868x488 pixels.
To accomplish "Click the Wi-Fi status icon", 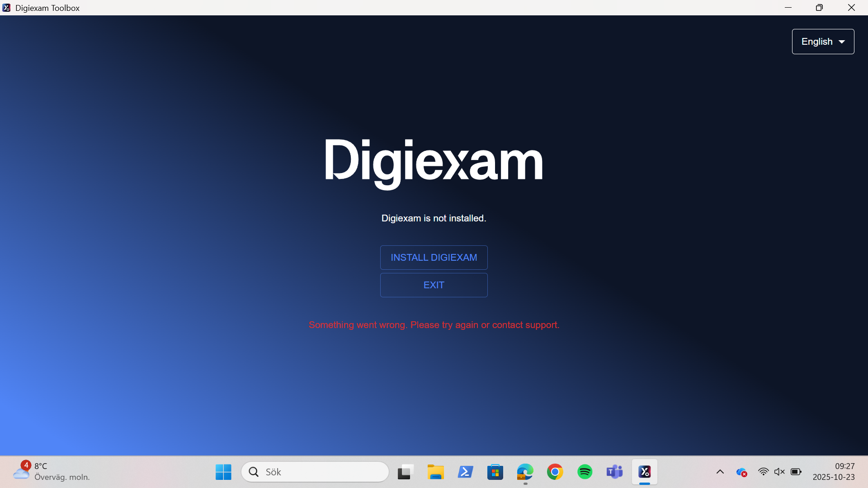I will coord(764,471).
